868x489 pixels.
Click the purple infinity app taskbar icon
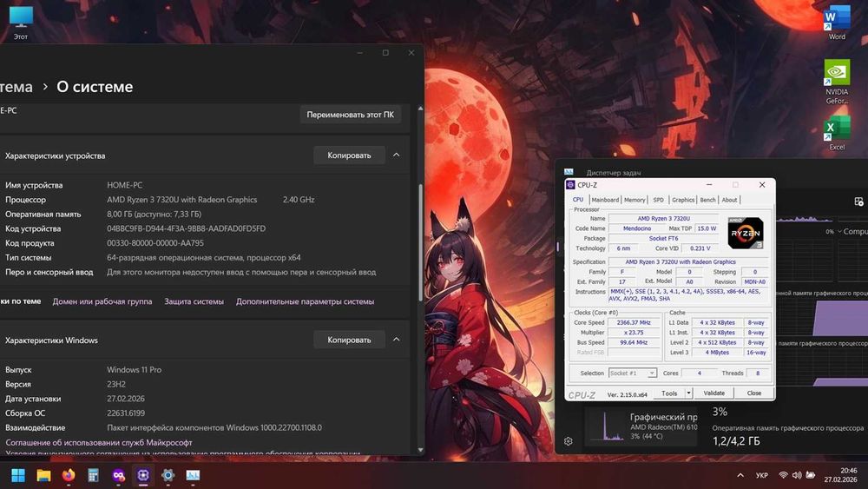pyautogui.click(x=118, y=475)
